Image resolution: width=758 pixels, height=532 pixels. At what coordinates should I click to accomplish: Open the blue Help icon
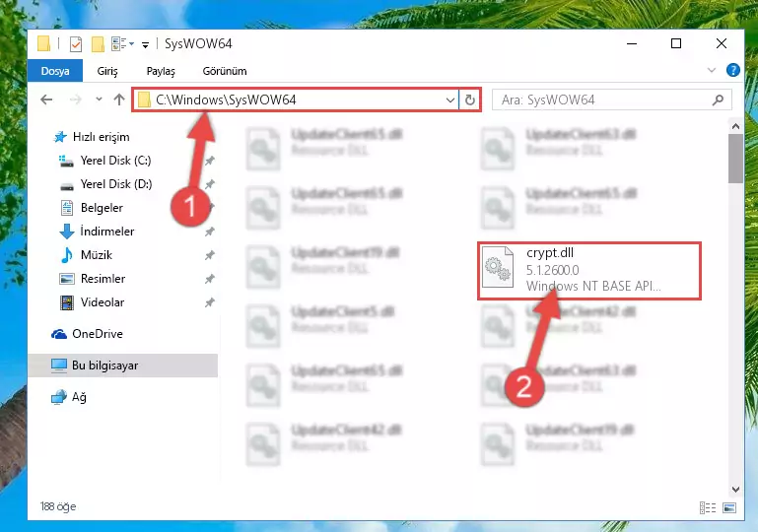pyautogui.click(x=732, y=71)
